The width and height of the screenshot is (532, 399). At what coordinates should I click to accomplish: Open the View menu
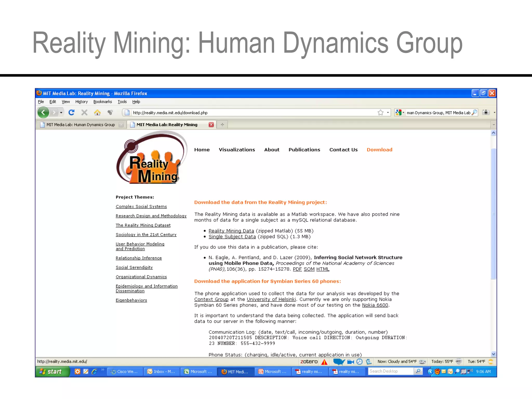66,102
